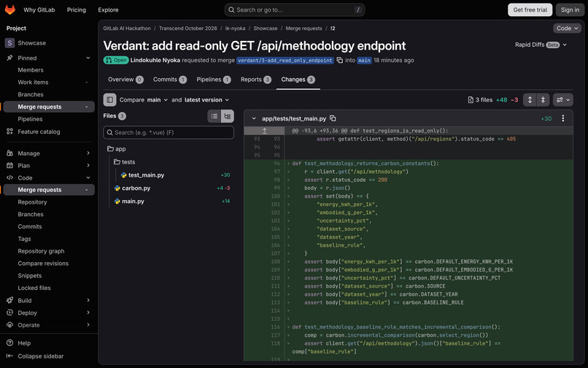Viewport: 588px width, 368px height.
Task: Open the verdant/3-add_read_only_endpoint branch link
Action: point(285,61)
